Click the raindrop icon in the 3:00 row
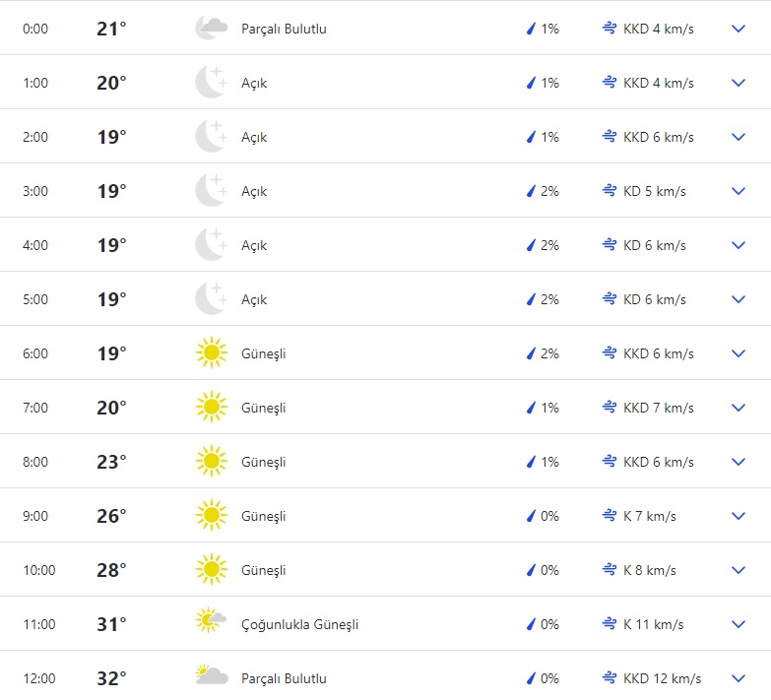Image resolution: width=771 pixels, height=700 pixels. (x=531, y=191)
